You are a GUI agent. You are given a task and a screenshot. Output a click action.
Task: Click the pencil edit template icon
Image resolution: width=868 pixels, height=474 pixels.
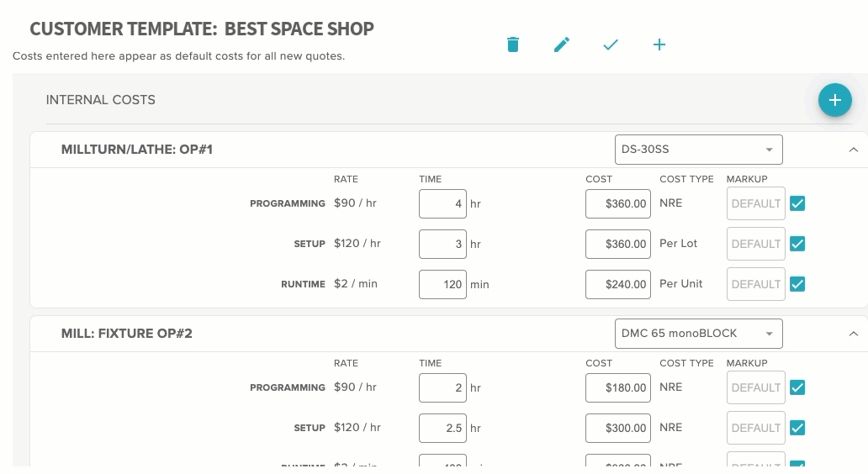(x=562, y=45)
